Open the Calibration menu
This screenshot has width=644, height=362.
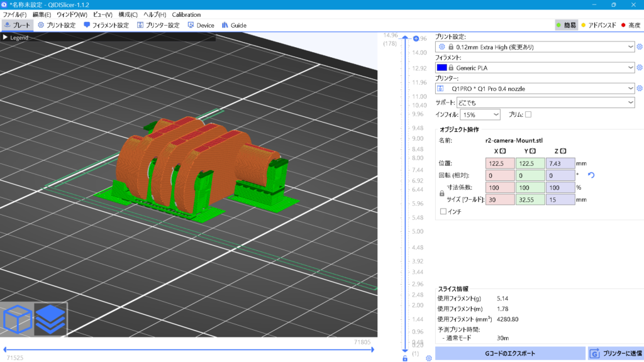186,14
